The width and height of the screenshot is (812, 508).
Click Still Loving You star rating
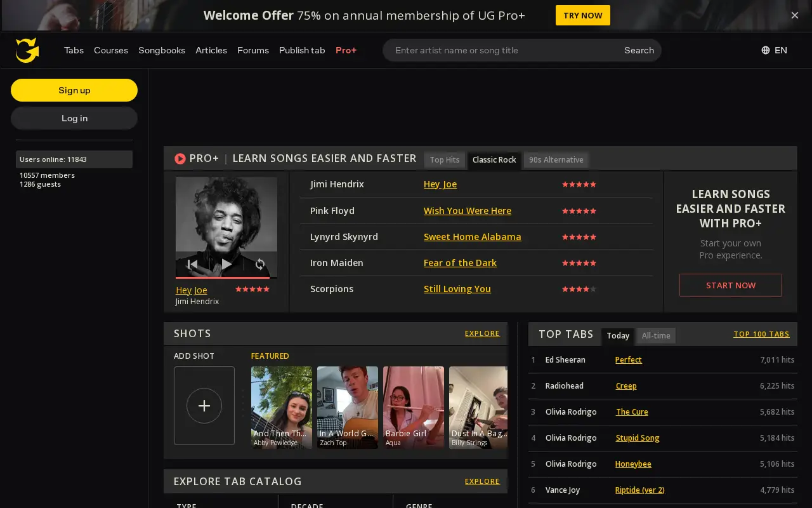[x=579, y=289]
